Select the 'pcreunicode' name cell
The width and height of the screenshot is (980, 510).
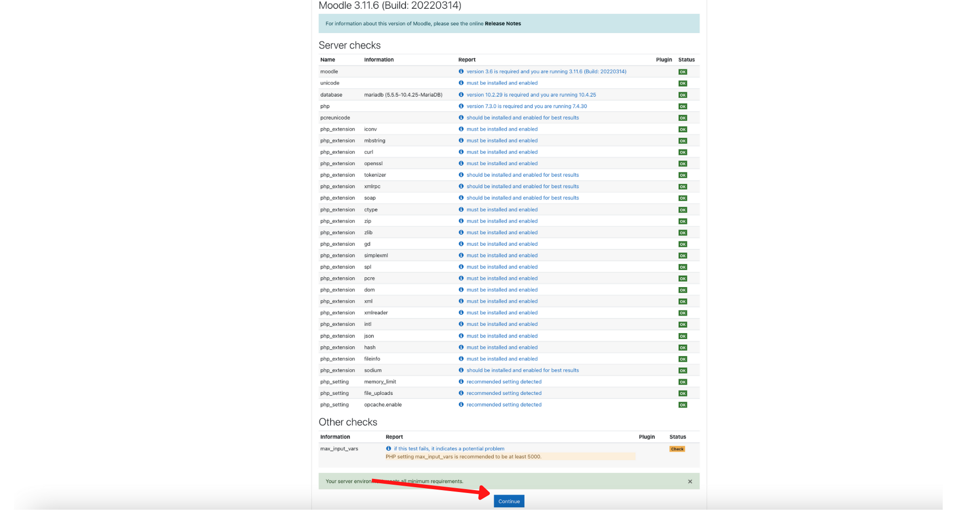(x=335, y=118)
